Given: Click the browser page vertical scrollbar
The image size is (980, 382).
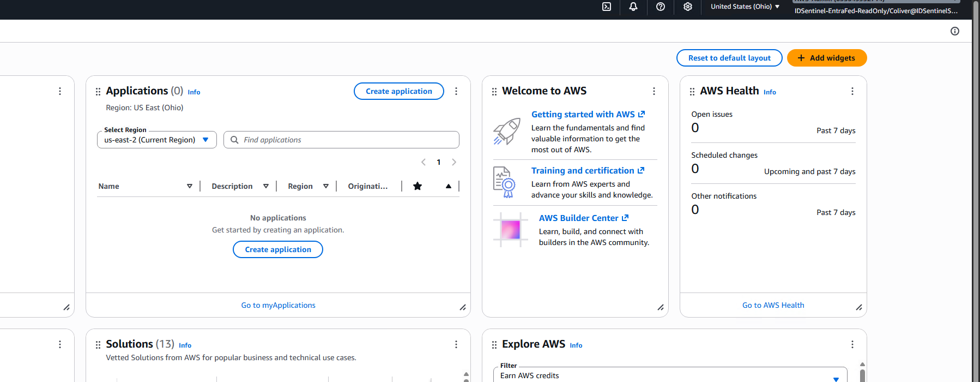Looking at the screenshot, I should click(x=976, y=191).
